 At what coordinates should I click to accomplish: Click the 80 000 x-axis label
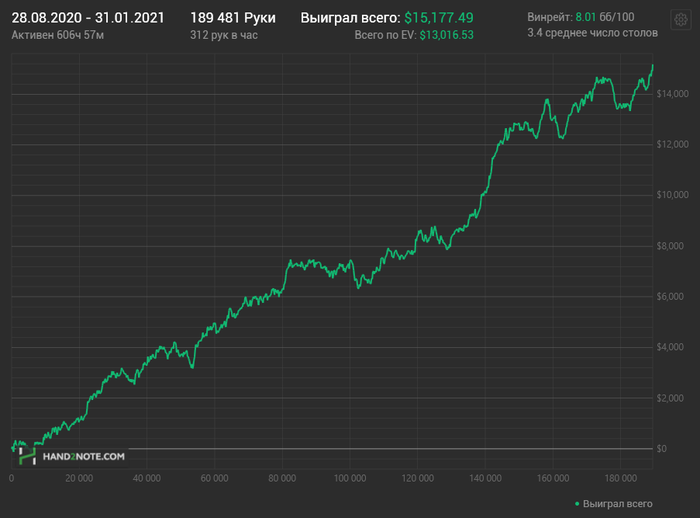[282, 478]
